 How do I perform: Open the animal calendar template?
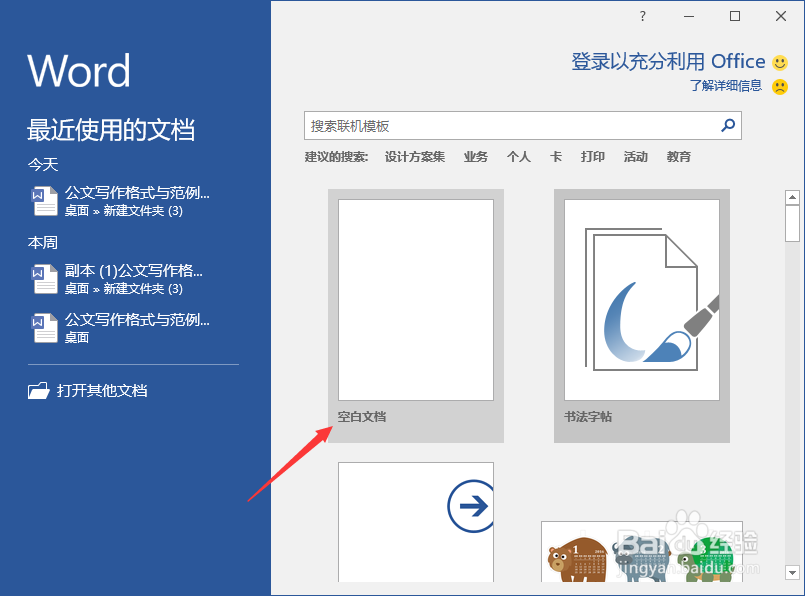pos(642,551)
